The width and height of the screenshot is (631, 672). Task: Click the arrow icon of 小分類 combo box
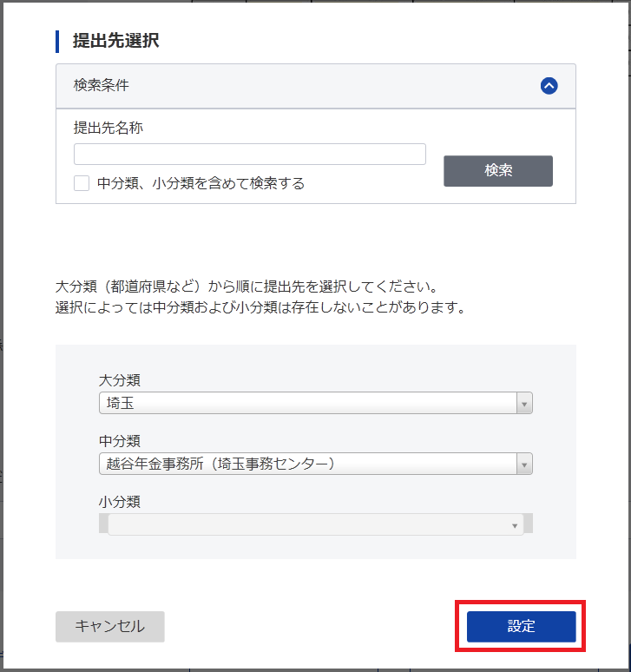(515, 525)
